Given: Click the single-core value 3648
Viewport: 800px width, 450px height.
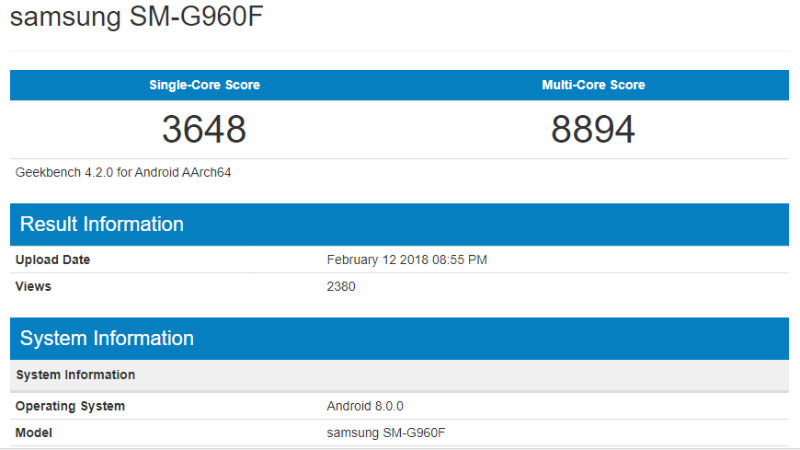Looking at the screenshot, I should 204,129.
